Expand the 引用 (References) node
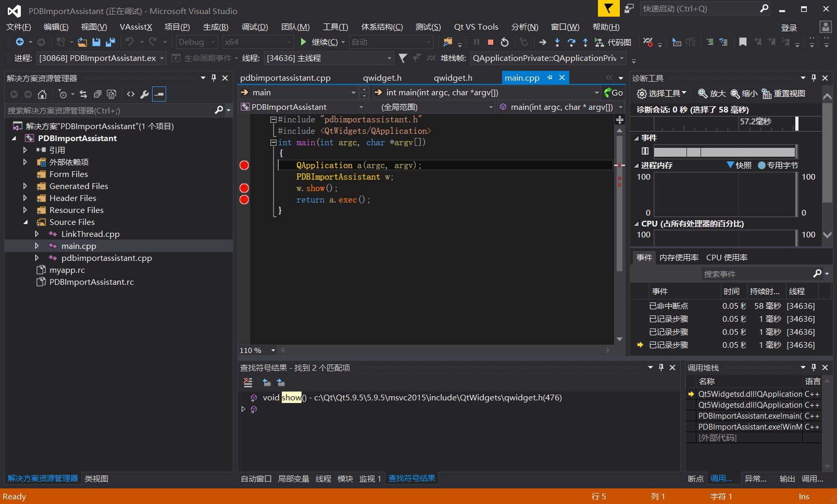The image size is (837, 504). click(25, 150)
